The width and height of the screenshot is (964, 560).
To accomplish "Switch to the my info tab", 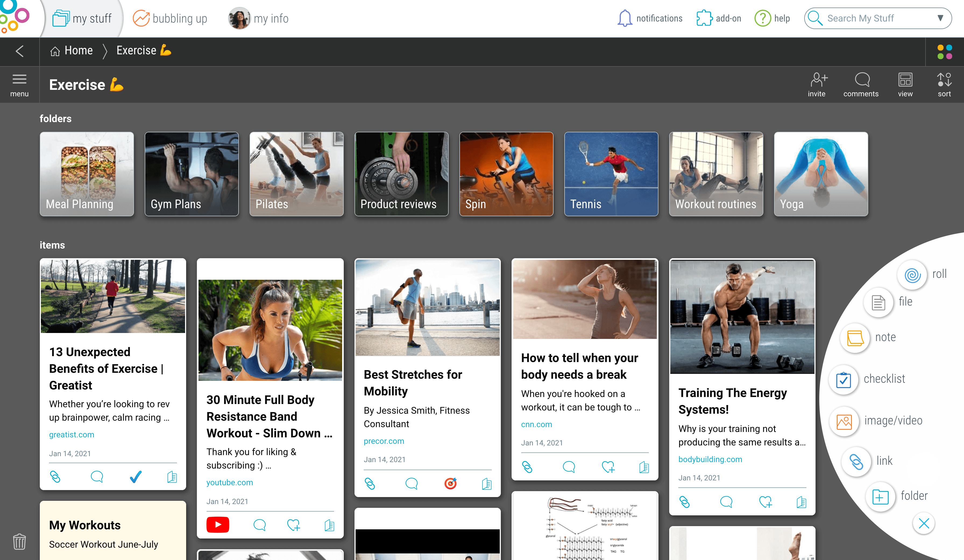I will click(258, 18).
